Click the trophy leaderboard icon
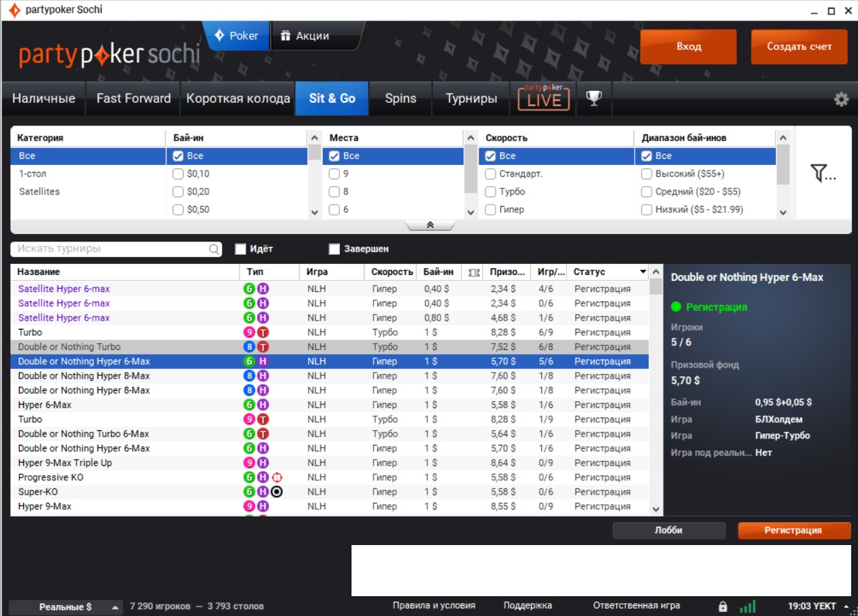858x616 pixels. point(594,98)
